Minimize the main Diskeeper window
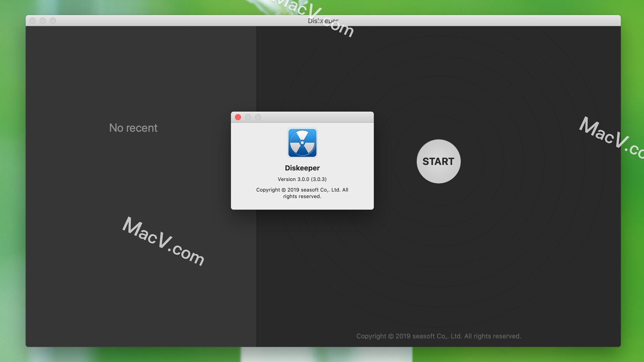The width and height of the screenshot is (644, 362). click(x=43, y=20)
